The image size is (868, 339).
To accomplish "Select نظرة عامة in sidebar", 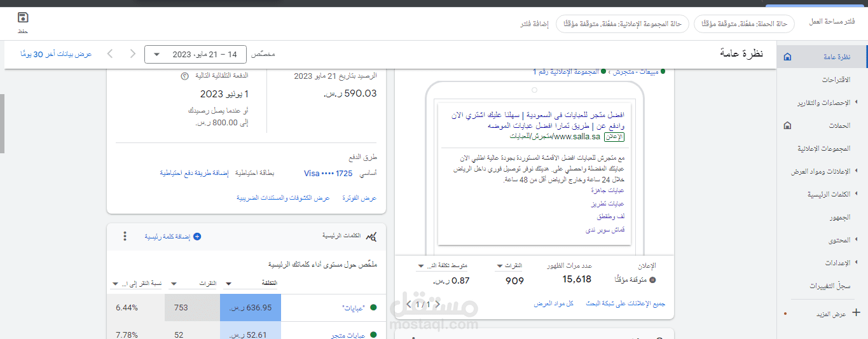I will pyautogui.click(x=822, y=57).
